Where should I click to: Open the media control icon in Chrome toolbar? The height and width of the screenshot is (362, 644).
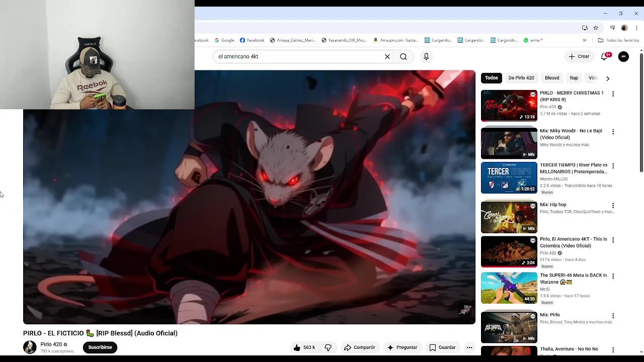612,28
